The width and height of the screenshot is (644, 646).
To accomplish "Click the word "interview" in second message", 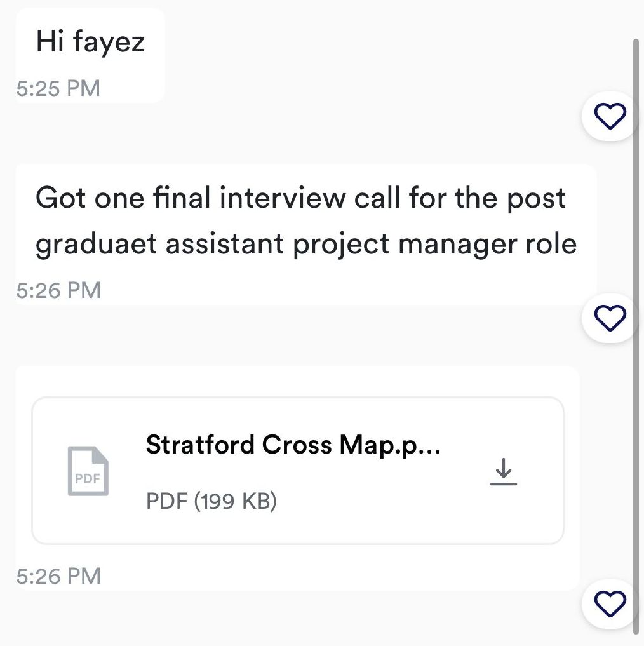I will 283,198.
